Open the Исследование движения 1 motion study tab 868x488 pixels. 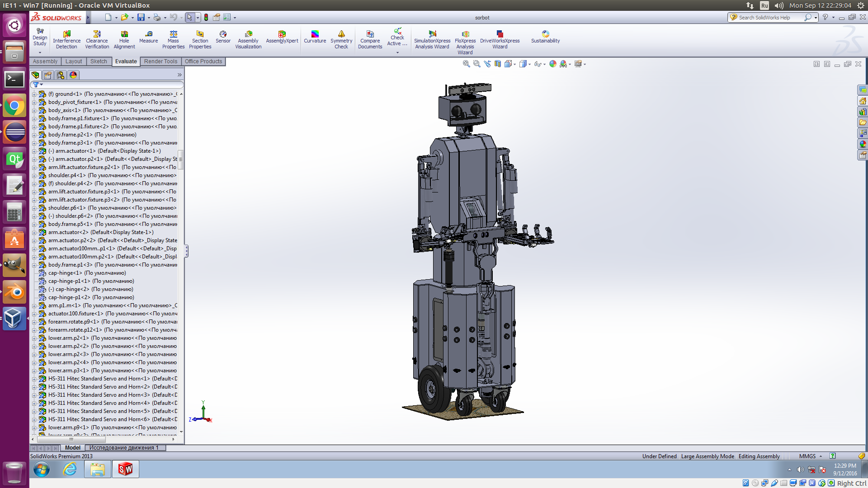(x=124, y=448)
